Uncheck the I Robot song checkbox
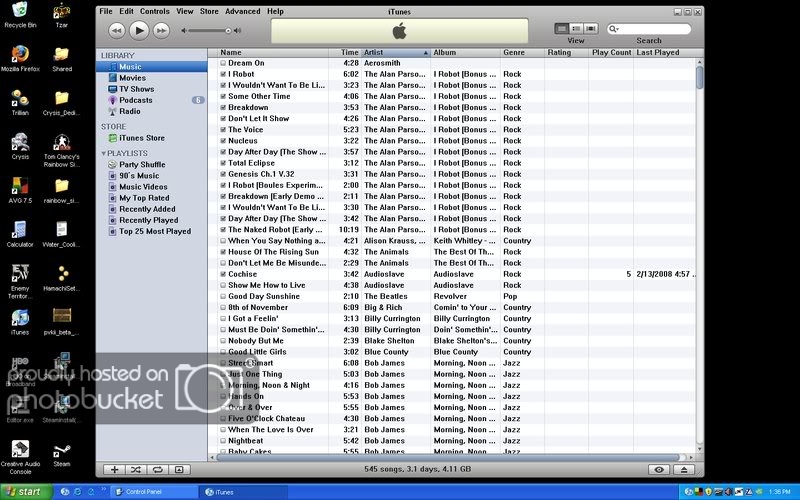Image resolution: width=800 pixels, height=500 pixels. coord(223,74)
